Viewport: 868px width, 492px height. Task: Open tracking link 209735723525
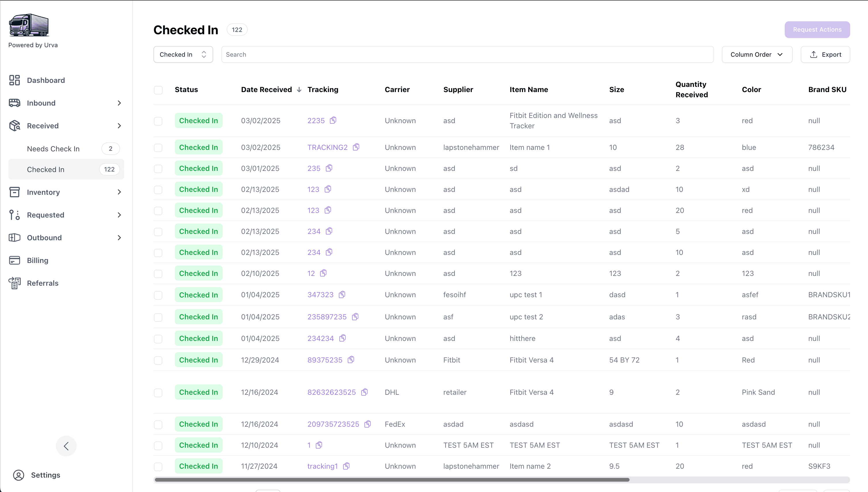pyautogui.click(x=333, y=424)
